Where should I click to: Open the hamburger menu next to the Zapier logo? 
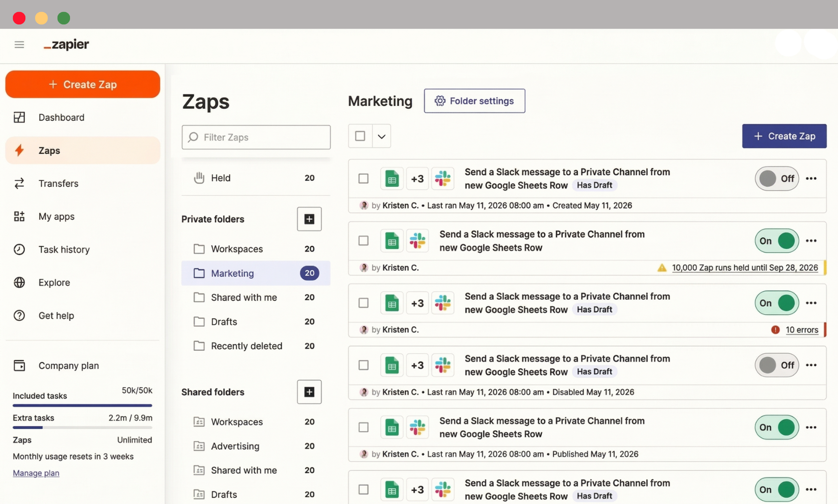(x=19, y=44)
